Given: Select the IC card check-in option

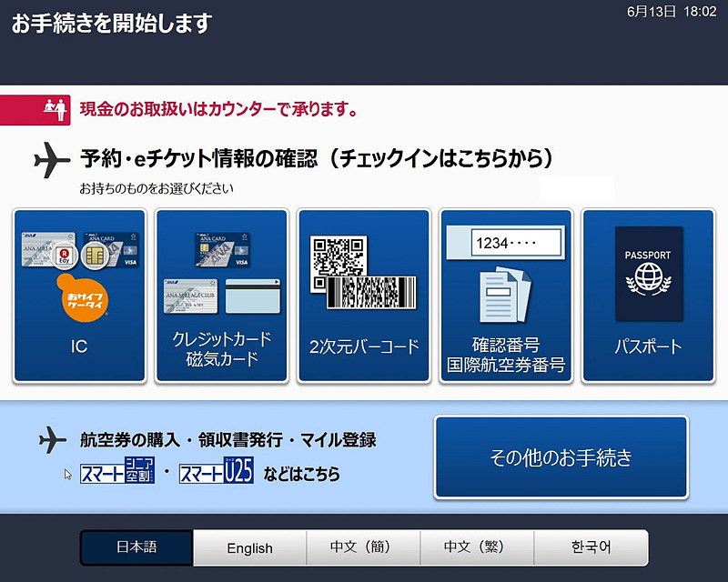Looking at the screenshot, I should 77,296.
